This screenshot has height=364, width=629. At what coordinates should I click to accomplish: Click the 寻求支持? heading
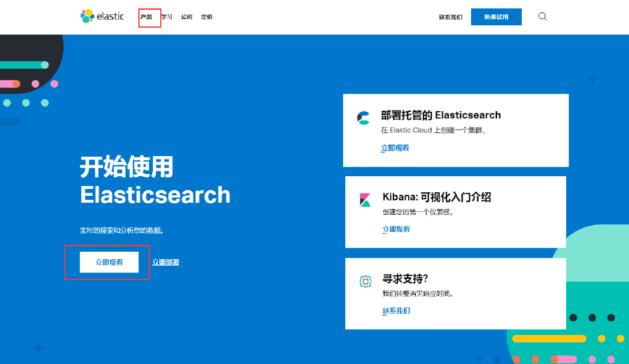pyautogui.click(x=405, y=279)
